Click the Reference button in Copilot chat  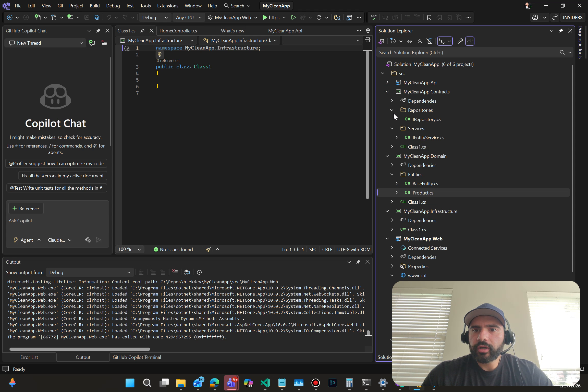26,209
